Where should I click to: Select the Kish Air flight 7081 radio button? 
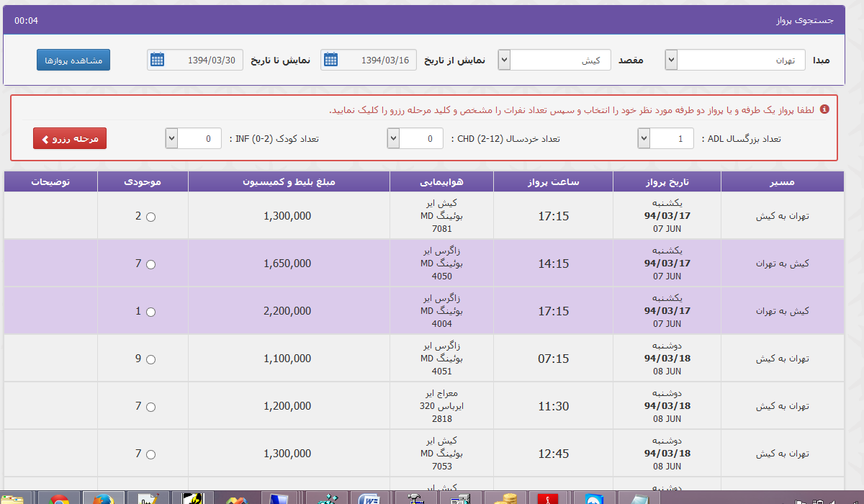[x=151, y=215]
